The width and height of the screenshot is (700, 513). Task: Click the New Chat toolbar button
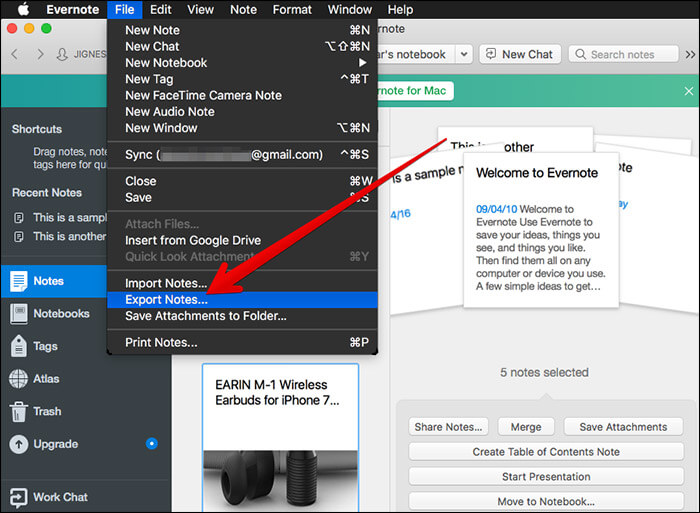click(x=520, y=54)
